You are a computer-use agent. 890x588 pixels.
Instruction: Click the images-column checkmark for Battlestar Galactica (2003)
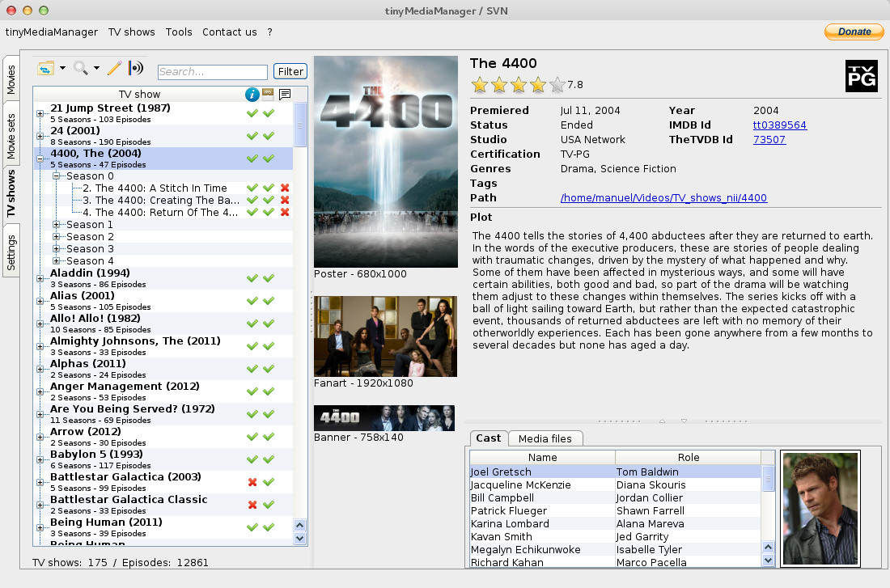tap(269, 482)
